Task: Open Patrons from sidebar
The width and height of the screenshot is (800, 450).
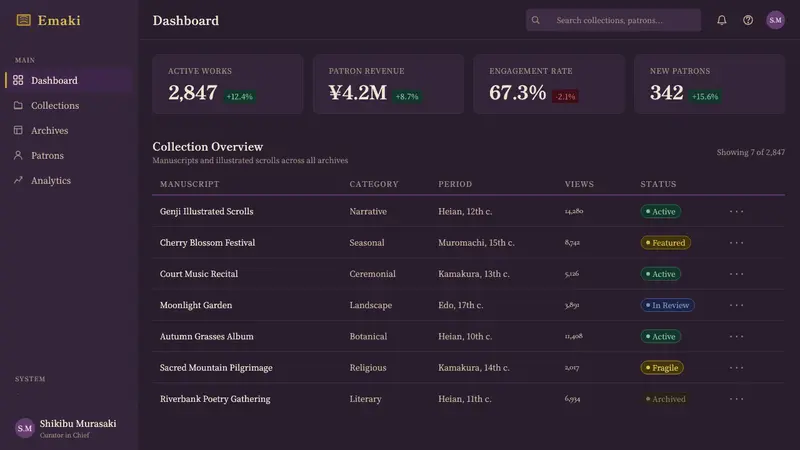Action: 69,155
